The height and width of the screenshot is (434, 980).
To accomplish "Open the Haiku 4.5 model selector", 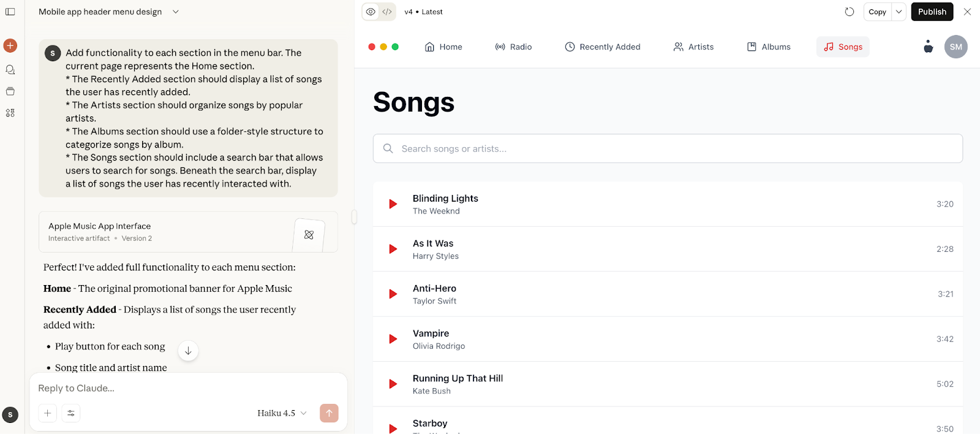I will [282, 413].
